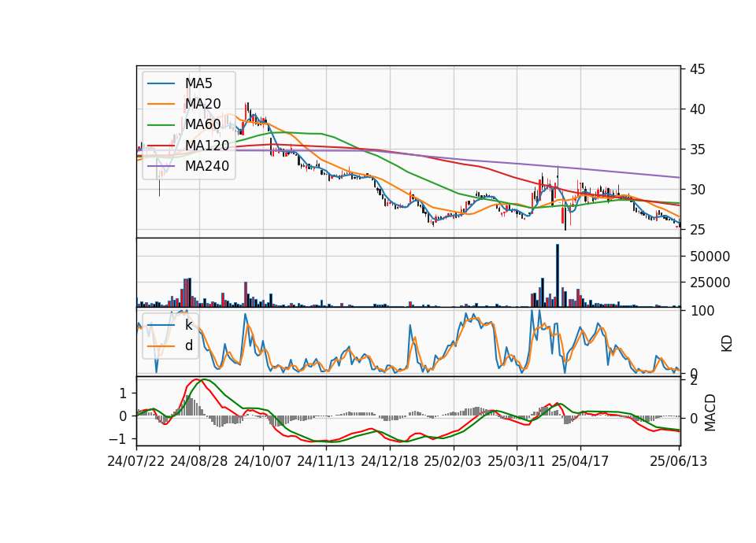Click the MA20 legend label
The width and height of the screenshot is (756, 543).
(x=203, y=104)
